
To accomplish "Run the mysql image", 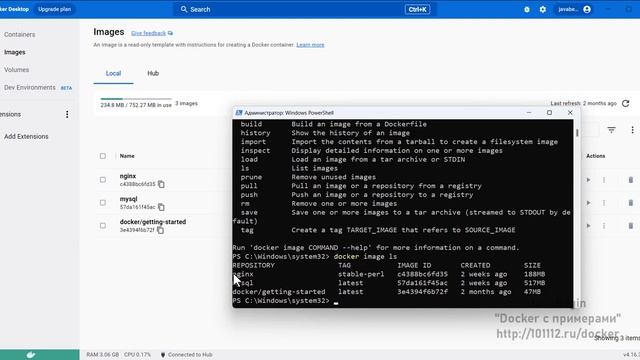I will 588,203.
